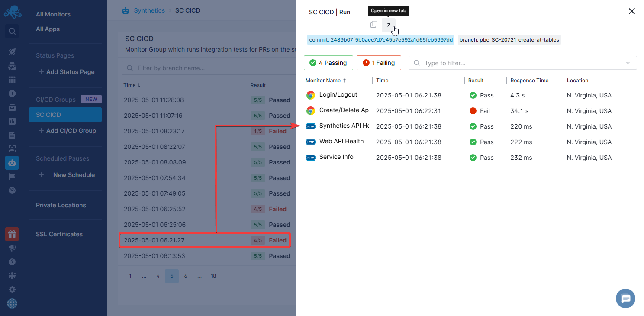Go to page 6 of runs
The height and width of the screenshot is (316, 644).
click(186, 276)
